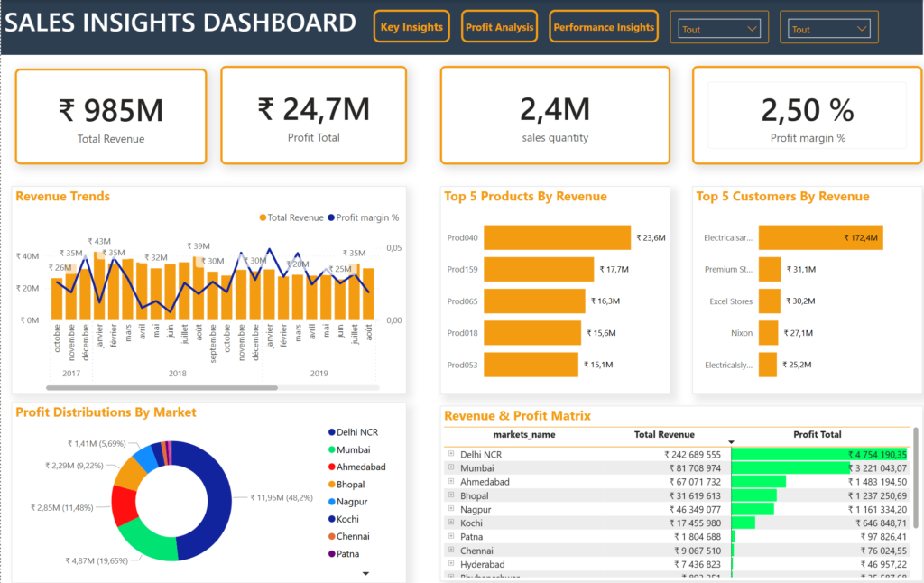Click the green Mumbai legend dot
The height and width of the screenshot is (583, 924).
[x=331, y=449]
